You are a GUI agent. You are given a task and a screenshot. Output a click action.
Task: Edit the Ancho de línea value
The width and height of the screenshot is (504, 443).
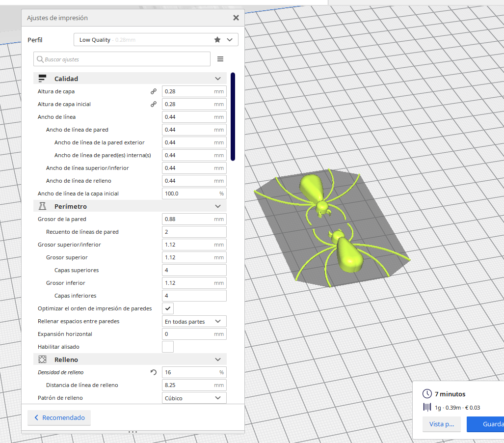[x=194, y=117]
